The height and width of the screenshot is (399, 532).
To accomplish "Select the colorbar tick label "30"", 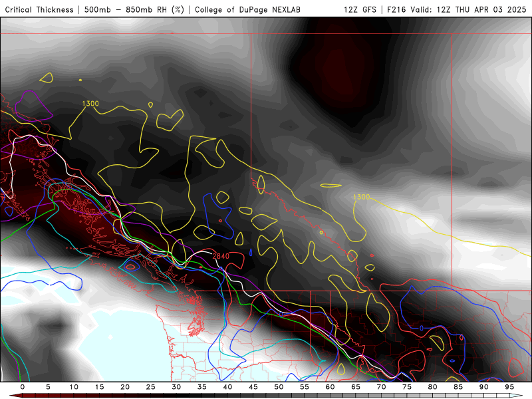I will click(176, 387).
